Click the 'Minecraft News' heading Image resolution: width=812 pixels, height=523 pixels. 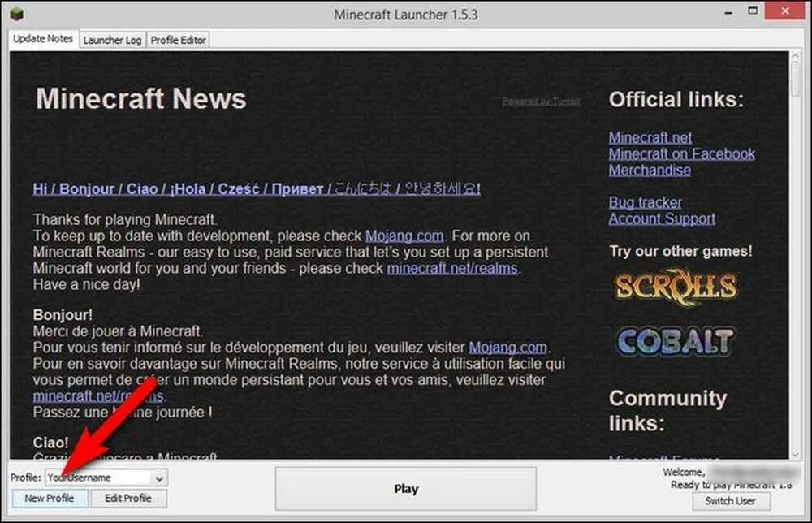[140, 98]
